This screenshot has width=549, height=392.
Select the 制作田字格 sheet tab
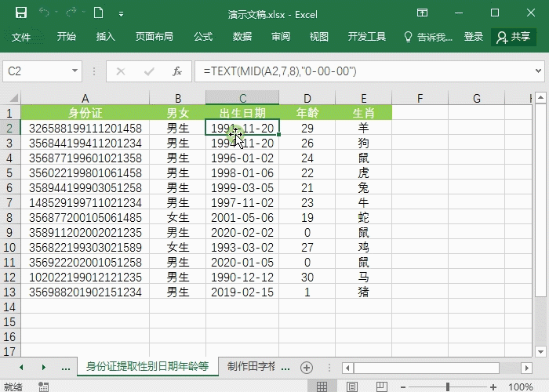[251, 366]
